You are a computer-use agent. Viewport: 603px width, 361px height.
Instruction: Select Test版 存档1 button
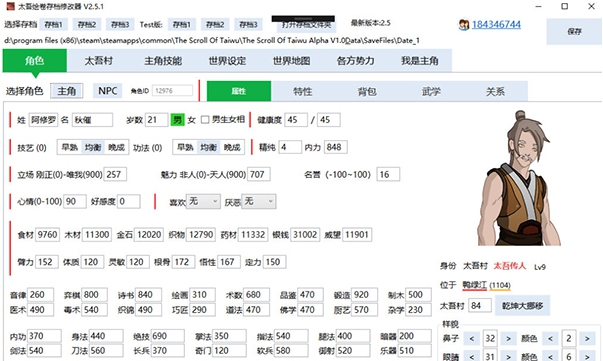point(182,25)
